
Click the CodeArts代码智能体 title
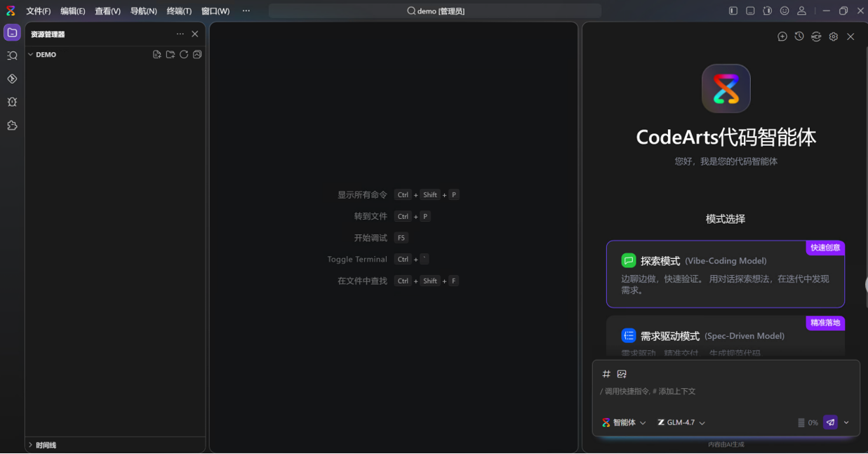pos(726,137)
